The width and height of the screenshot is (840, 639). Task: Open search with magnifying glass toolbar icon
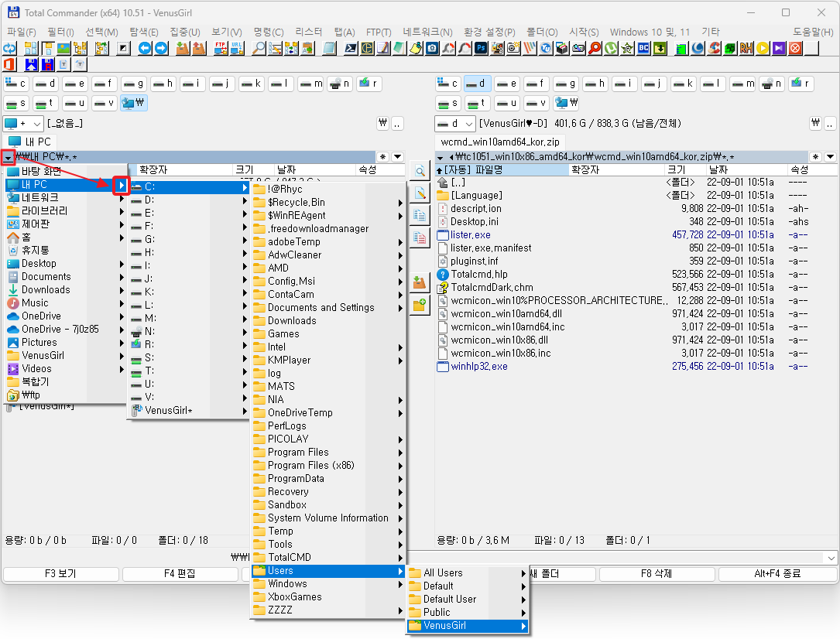(x=259, y=48)
